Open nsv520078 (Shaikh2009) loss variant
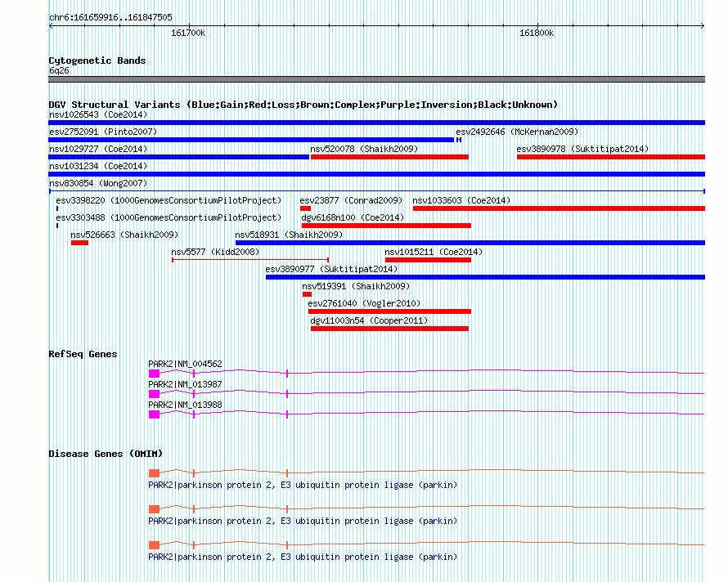The image size is (728, 582). pyautogui.click(x=364, y=149)
